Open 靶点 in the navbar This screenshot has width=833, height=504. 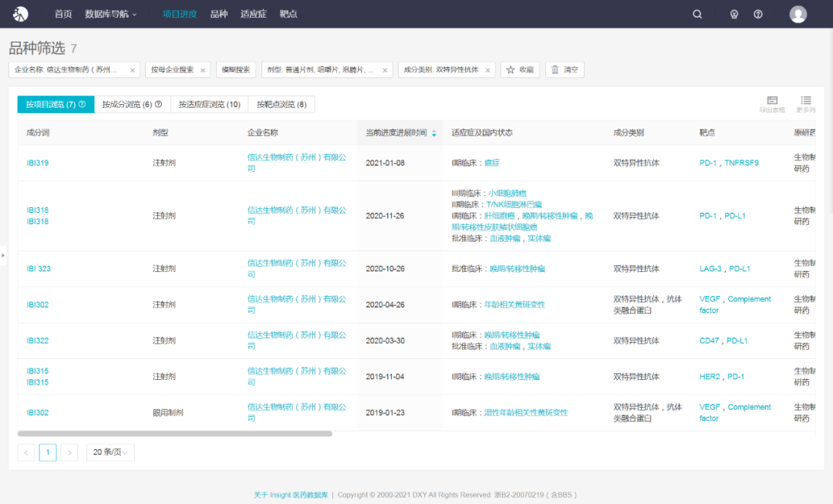pos(288,14)
